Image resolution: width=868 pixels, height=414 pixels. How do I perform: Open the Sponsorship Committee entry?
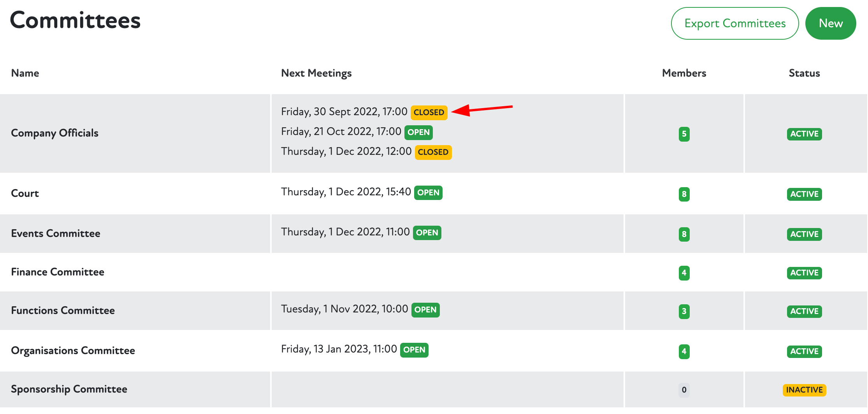click(69, 389)
